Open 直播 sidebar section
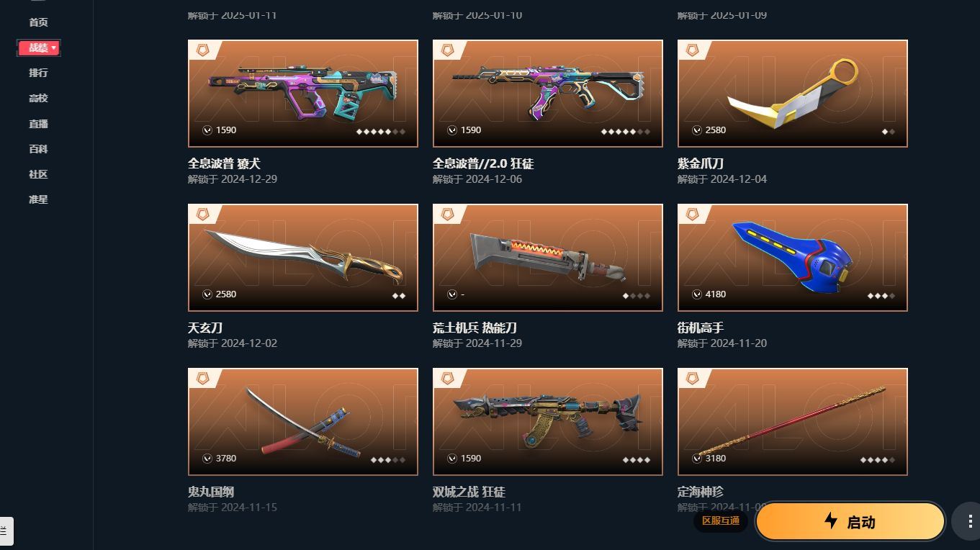 39,124
